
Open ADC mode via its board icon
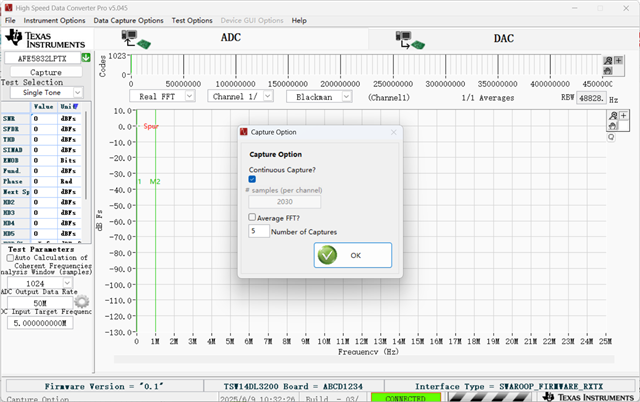(x=136, y=39)
